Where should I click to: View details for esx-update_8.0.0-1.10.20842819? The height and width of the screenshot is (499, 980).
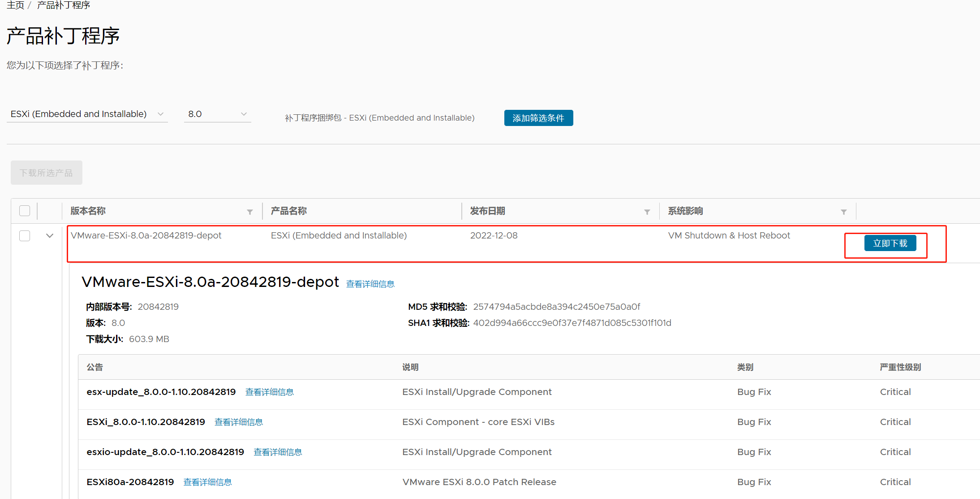269,392
